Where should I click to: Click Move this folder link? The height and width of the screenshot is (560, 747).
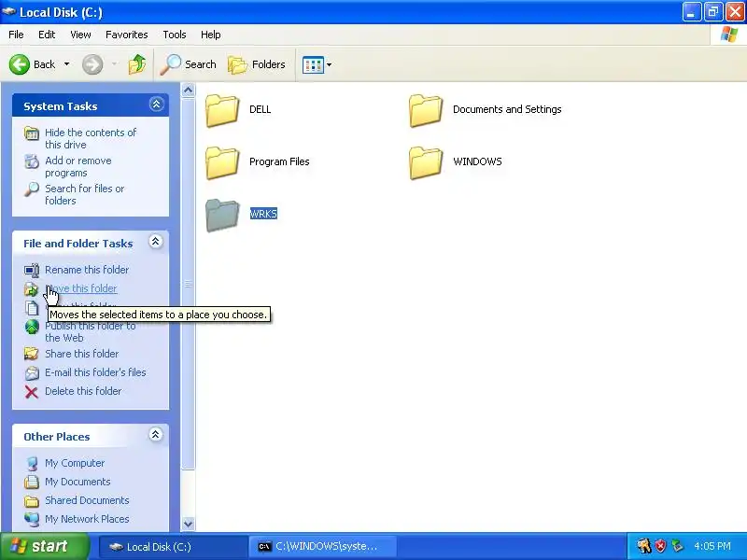point(81,288)
